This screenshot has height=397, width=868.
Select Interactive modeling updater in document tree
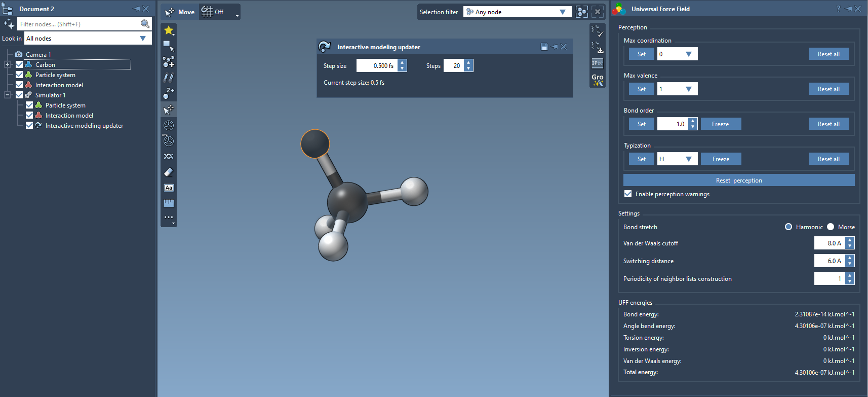84,126
